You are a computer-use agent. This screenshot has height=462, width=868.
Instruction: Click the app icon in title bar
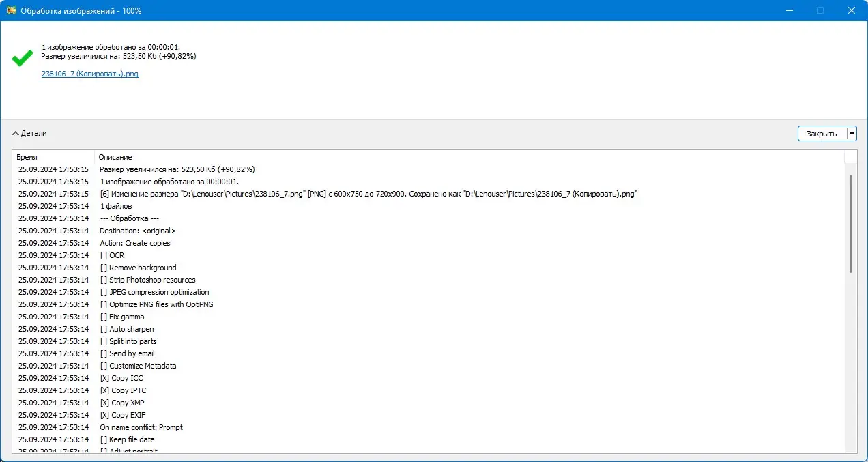[x=12, y=11]
